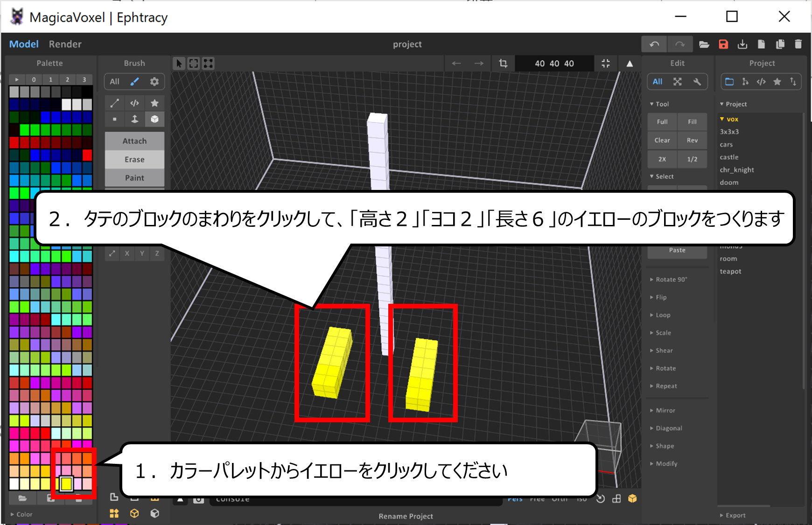Toggle the grid display icon near the camera modes
812x525 pixels.
[616, 499]
